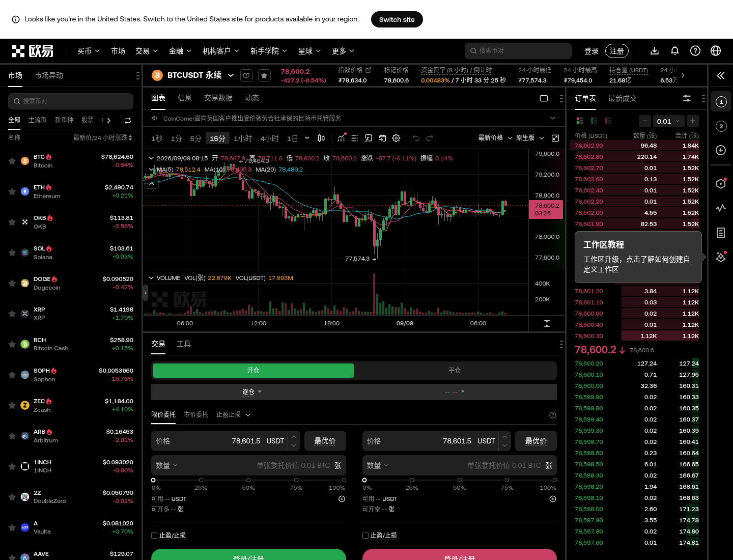Click the 登录 login link
The height and width of the screenshot is (560, 733).
pos(591,51)
